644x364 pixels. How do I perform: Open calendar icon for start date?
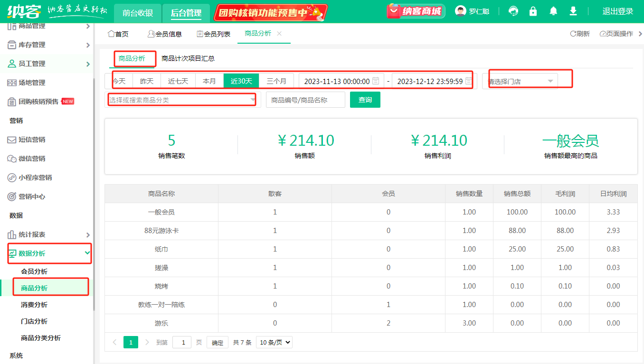[x=376, y=81]
